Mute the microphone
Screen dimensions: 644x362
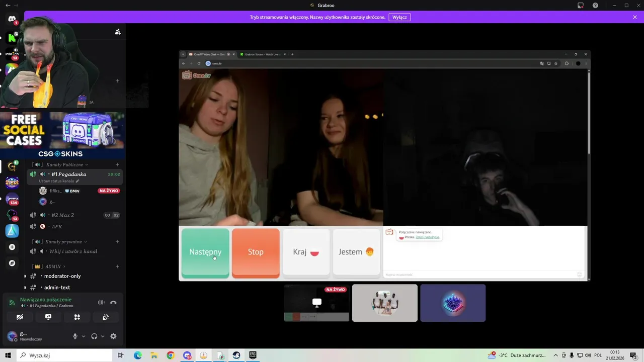click(x=75, y=336)
